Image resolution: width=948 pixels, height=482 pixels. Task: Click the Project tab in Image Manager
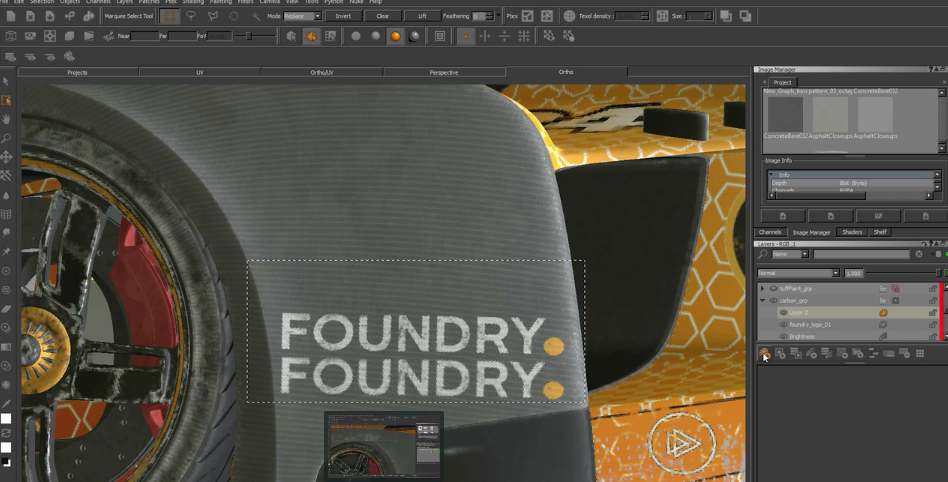tap(782, 82)
